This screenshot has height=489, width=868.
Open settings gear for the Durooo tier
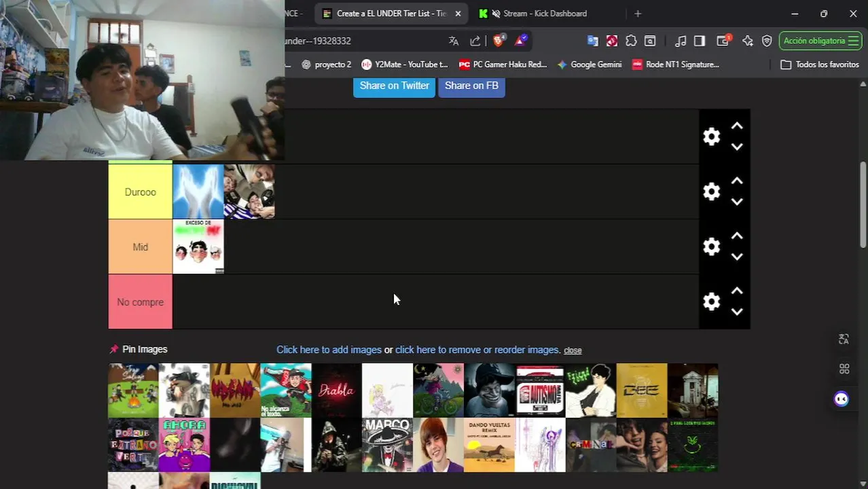(711, 192)
